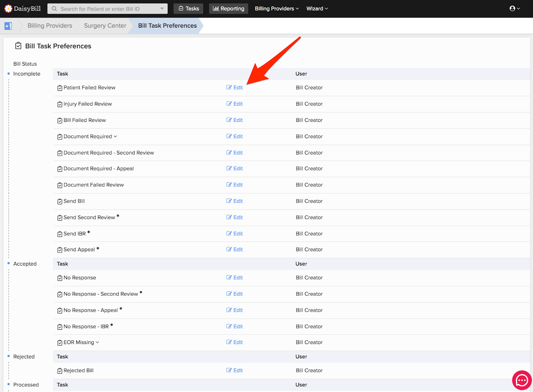Click the task icon beside EOR Missing
533x392 pixels.
point(60,342)
